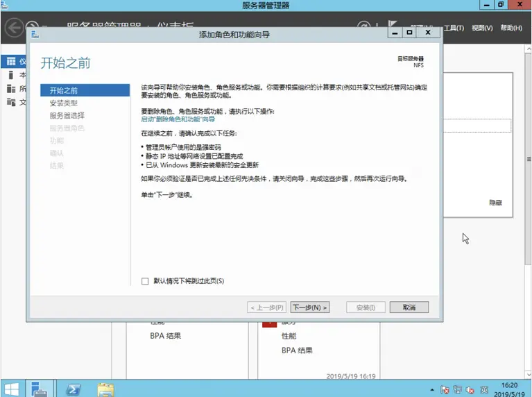Open Server Manager from the taskbar

[40, 389]
